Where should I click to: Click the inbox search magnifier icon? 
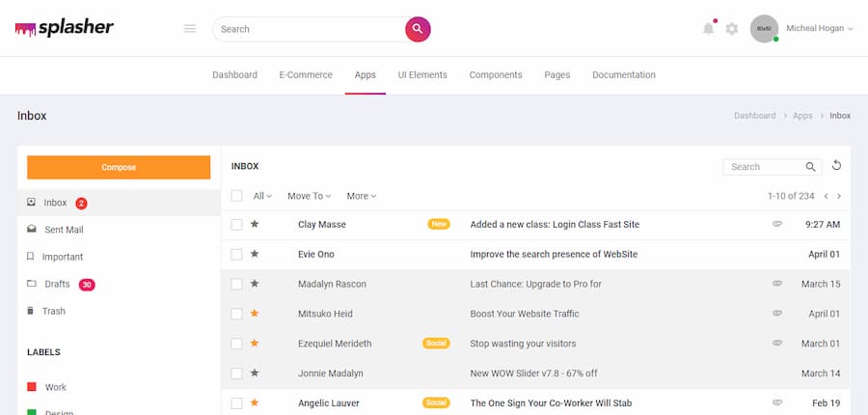tap(811, 167)
